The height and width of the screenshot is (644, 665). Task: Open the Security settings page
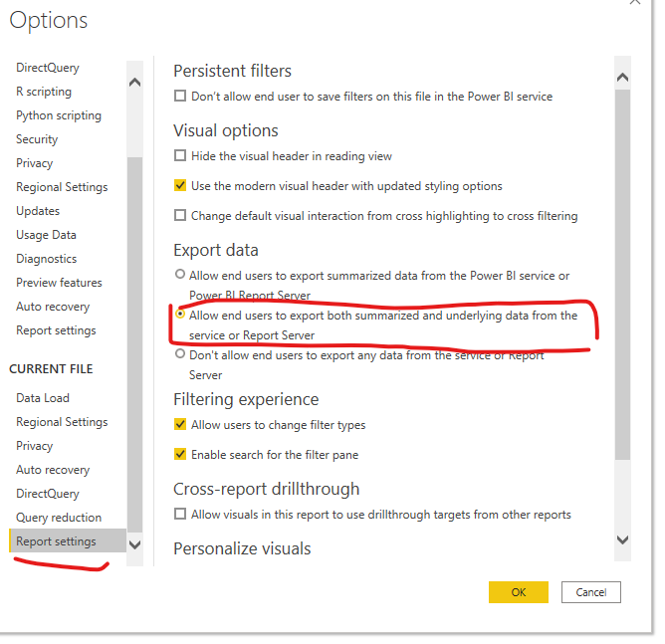(37, 139)
